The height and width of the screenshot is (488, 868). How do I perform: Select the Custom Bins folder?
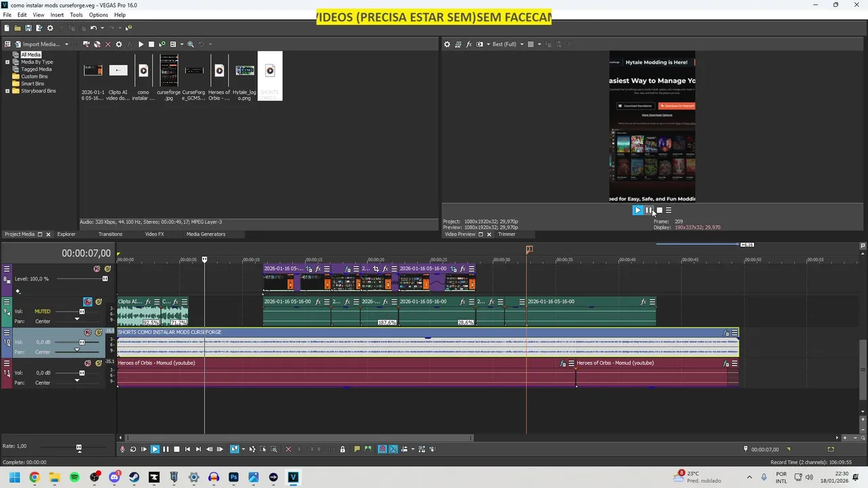click(x=34, y=77)
